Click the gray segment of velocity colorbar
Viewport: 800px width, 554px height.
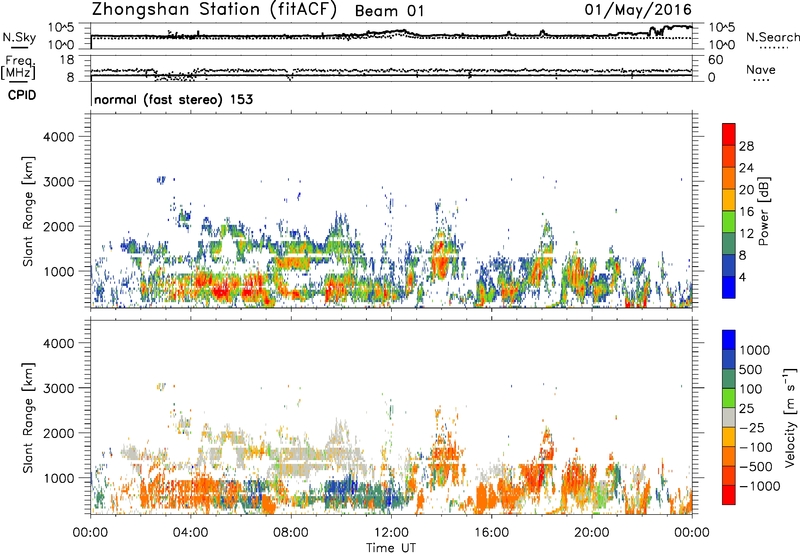click(729, 417)
